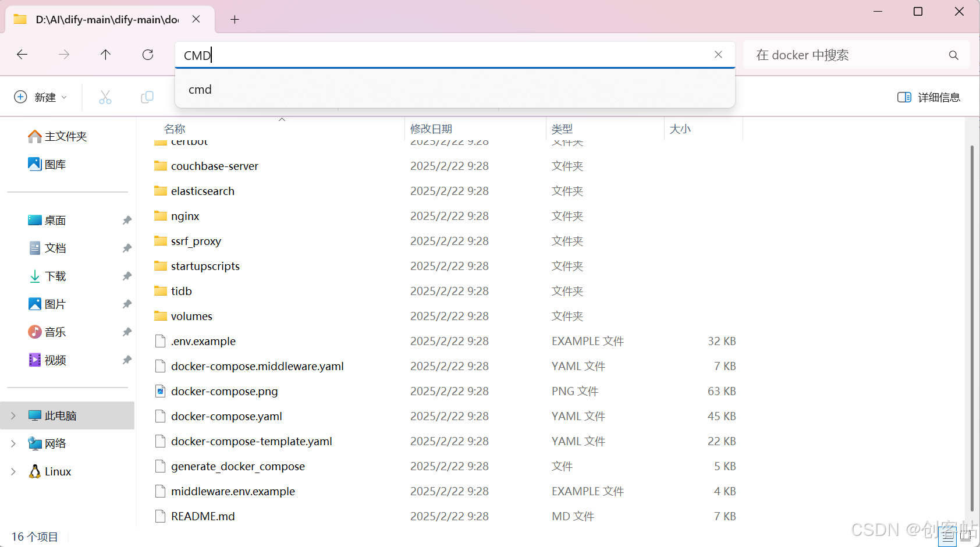Screen dimensions: 980x547
Task: Go back to previous folder
Action: (x=22, y=55)
